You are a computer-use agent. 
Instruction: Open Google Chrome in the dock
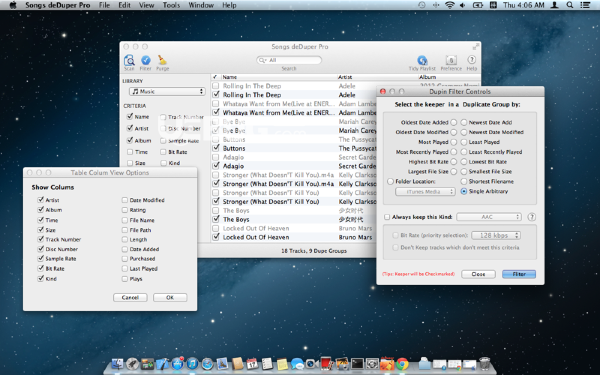click(x=402, y=364)
